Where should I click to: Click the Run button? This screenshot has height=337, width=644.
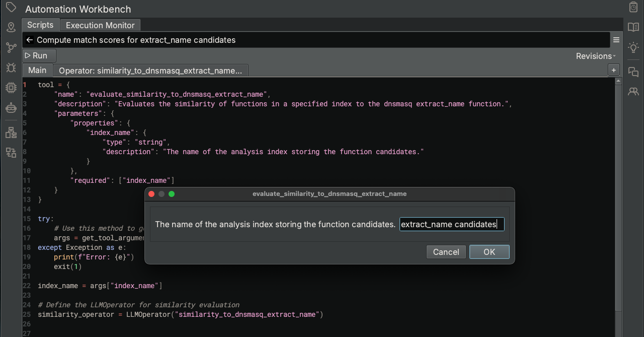[x=36, y=55]
